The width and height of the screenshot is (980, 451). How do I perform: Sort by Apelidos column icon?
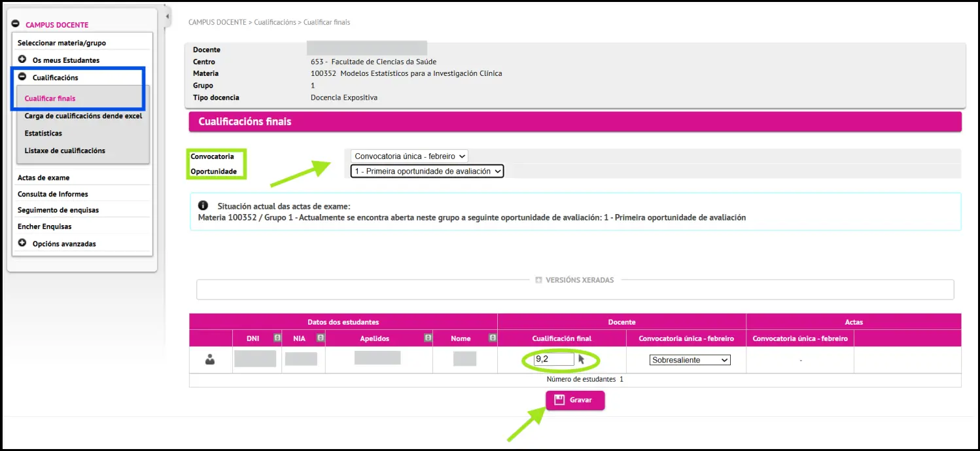click(x=428, y=338)
